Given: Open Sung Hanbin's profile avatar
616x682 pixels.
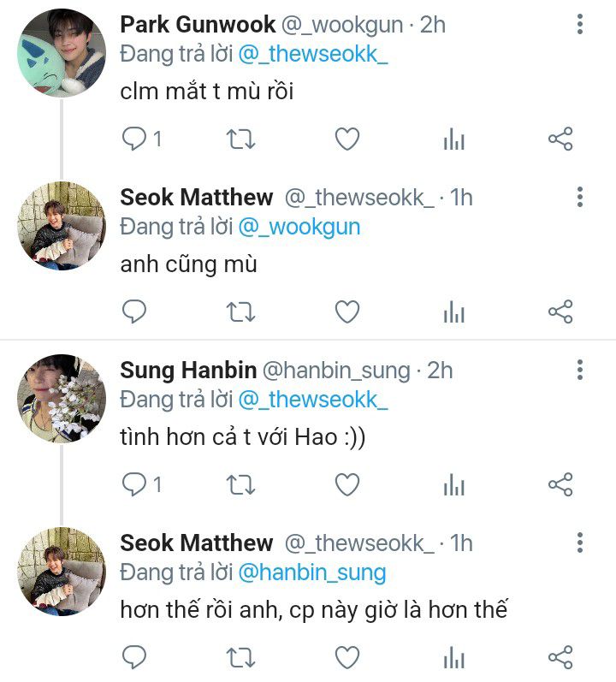Looking at the screenshot, I should coord(62,399).
